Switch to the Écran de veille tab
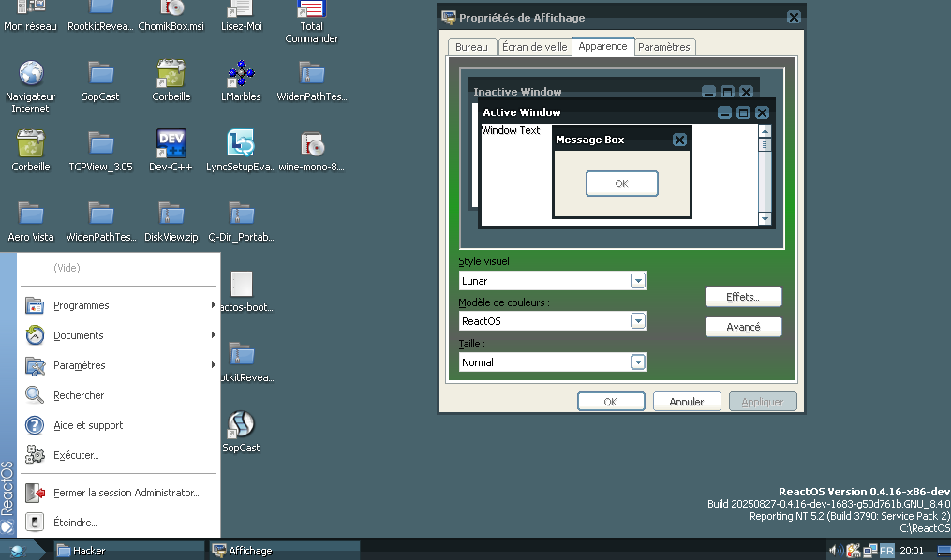The width and height of the screenshot is (951, 560). point(534,47)
